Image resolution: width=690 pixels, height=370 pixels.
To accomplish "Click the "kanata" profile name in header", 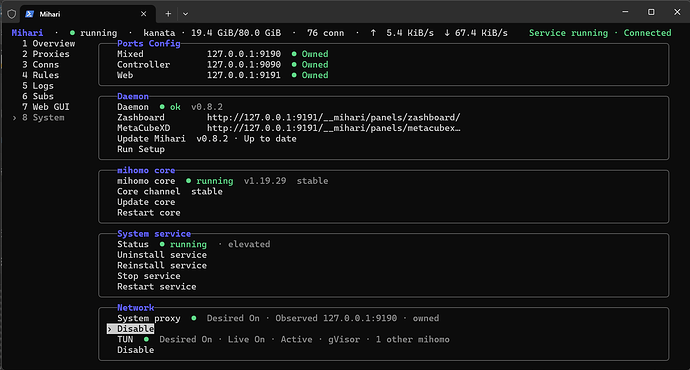I will (159, 33).
